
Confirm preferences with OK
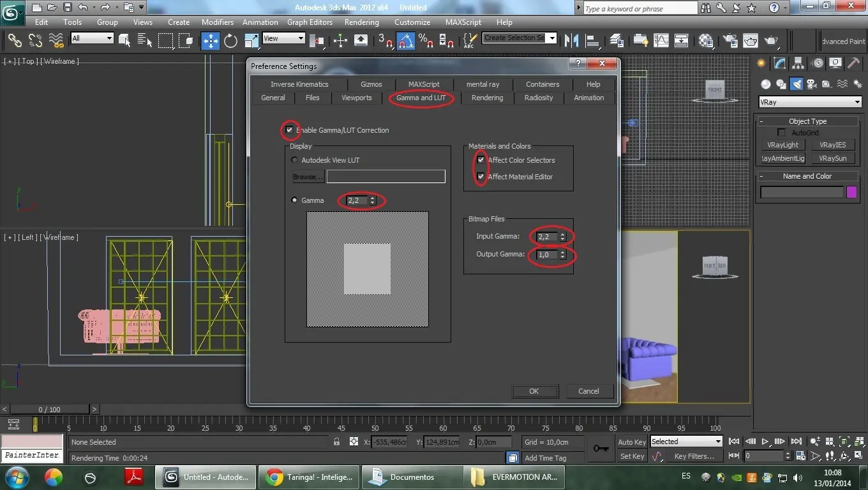point(534,391)
